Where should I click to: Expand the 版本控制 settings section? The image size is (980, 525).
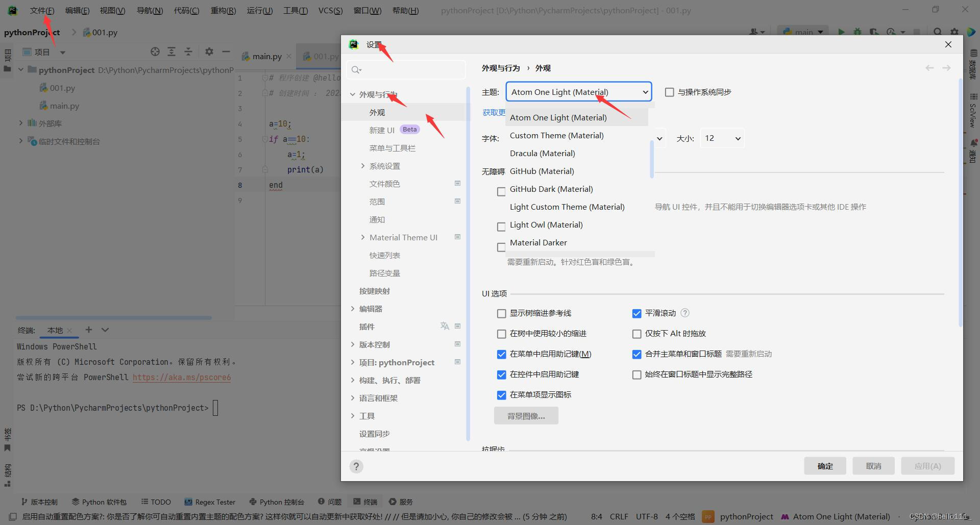click(352, 344)
